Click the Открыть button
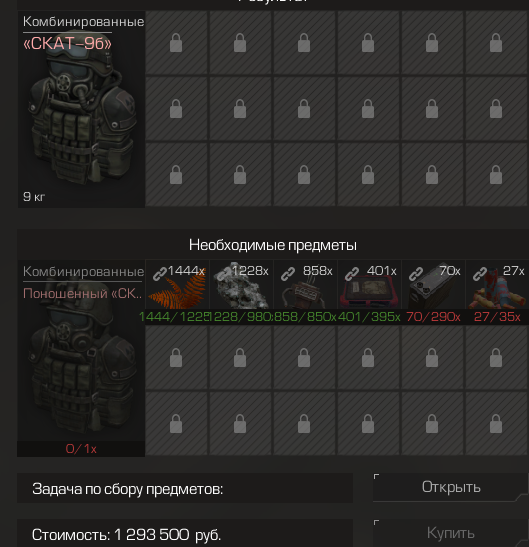Viewport: 529px width, 547px height. 451,487
